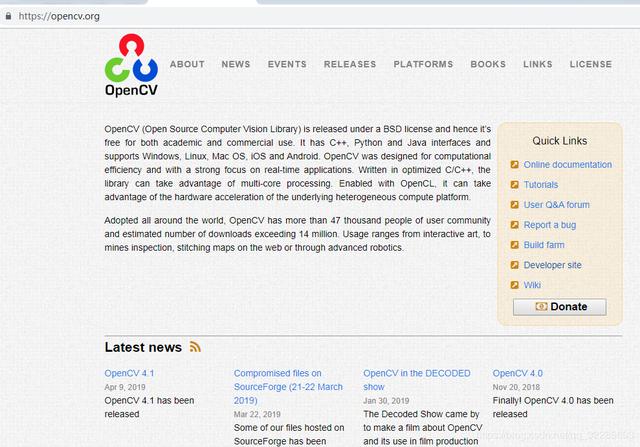Click the OpenCV logo
Viewport: 640px width, 447px height.
(131, 65)
